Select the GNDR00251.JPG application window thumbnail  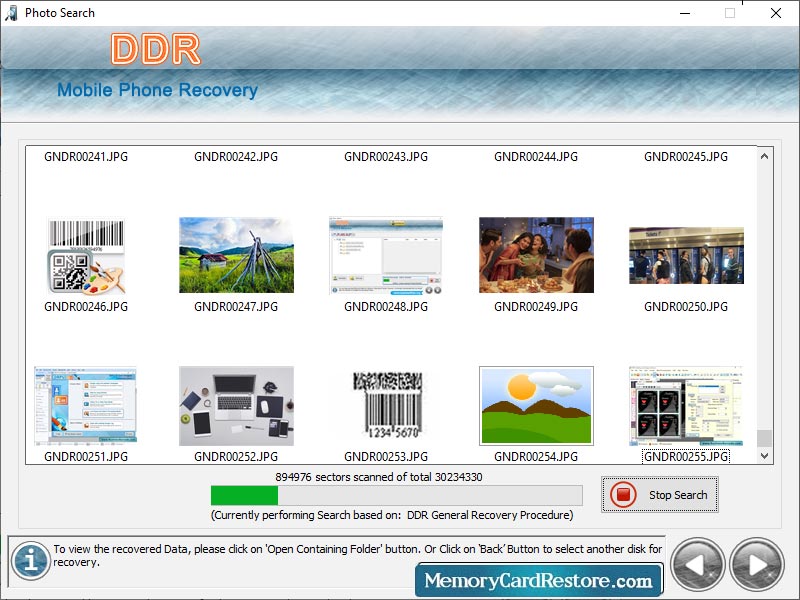pos(86,406)
